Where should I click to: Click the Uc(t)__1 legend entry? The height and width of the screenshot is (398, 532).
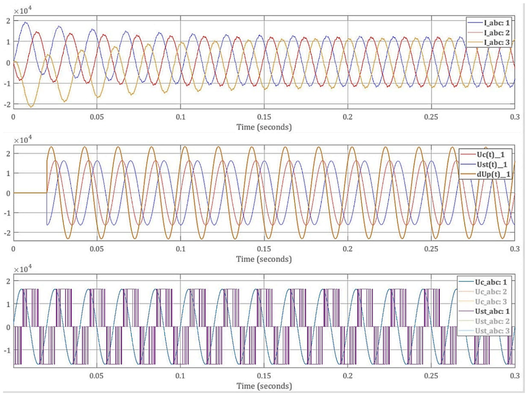click(x=490, y=154)
